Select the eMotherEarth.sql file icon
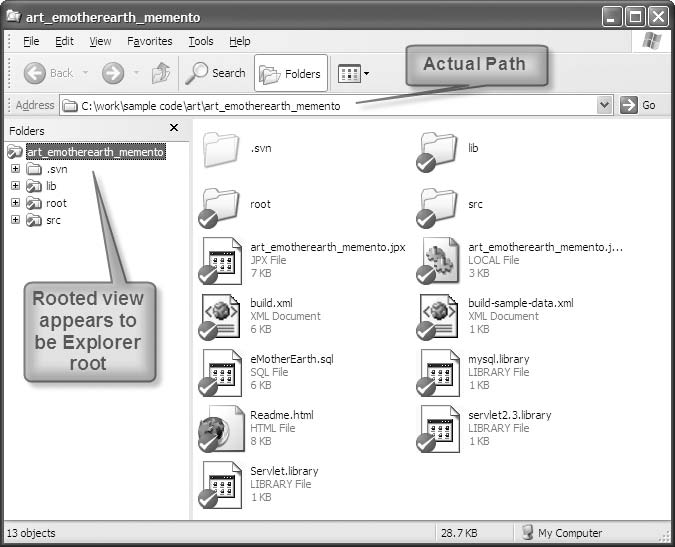The image size is (675, 547). pyautogui.click(x=221, y=372)
